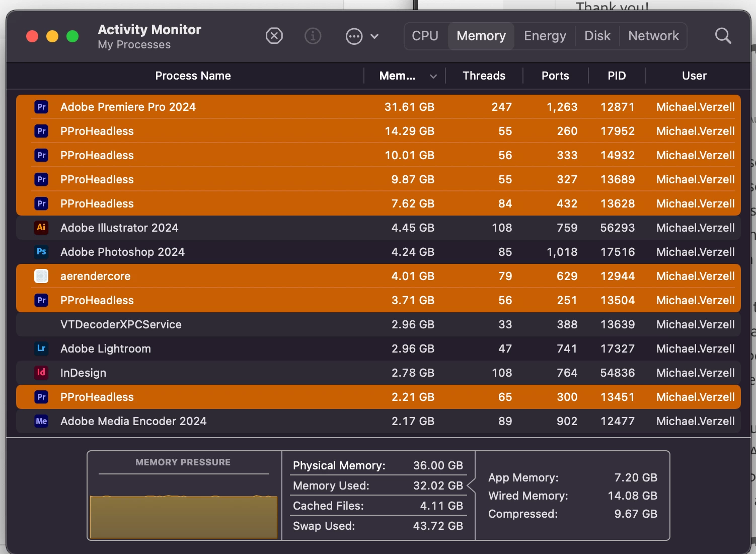Switch to the Memory tab
756x554 pixels.
click(x=481, y=36)
